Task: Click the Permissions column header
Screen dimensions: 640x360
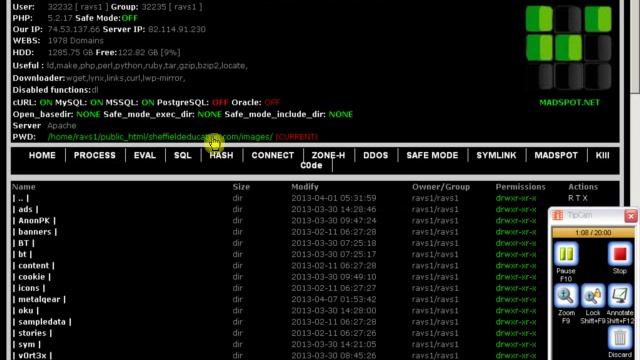Action: point(520,187)
